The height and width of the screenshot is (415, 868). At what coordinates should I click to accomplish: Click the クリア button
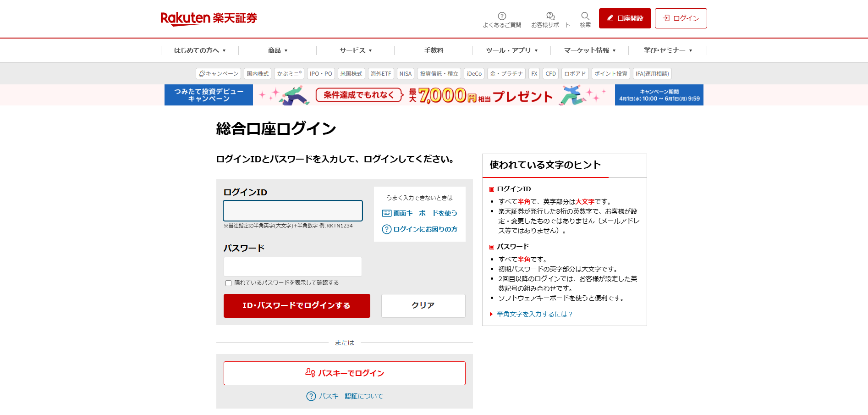coord(423,305)
